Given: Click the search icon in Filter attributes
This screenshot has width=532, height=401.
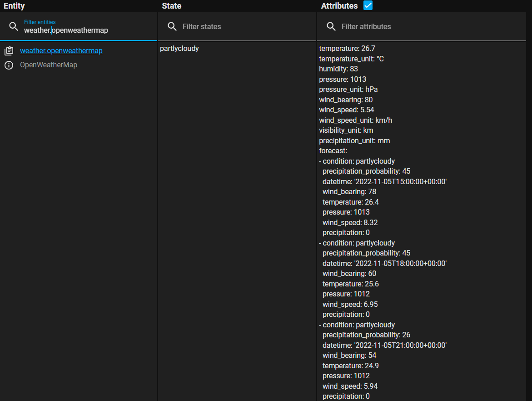Looking at the screenshot, I should point(331,26).
